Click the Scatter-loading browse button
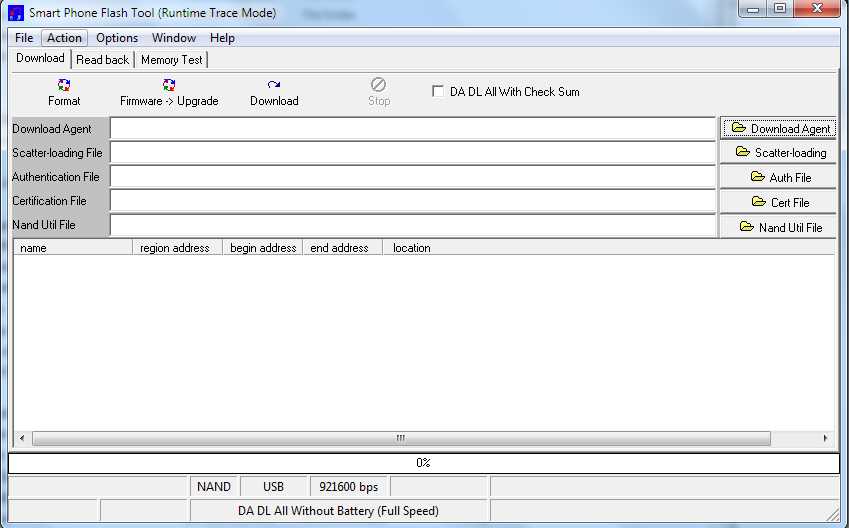The width and height of the screenshot is (849, 528). click(x=779, y=153)
